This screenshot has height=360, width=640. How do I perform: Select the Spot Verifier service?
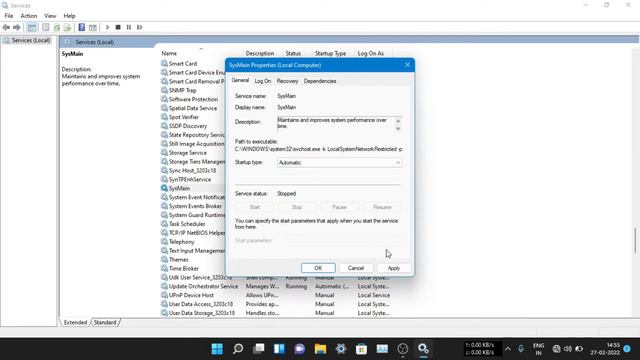point(183,117)
